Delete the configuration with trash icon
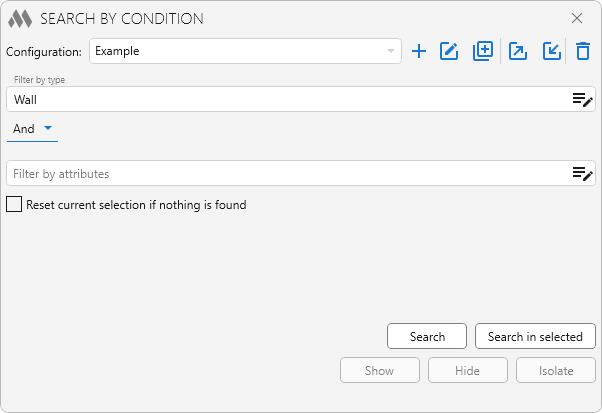The width and height of the screenshot is (602, 413). 583,51
